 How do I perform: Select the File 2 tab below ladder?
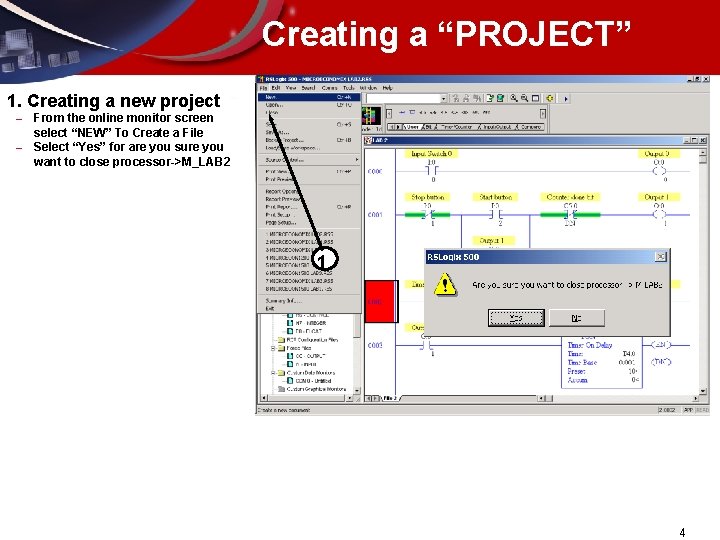coord(390,398)
